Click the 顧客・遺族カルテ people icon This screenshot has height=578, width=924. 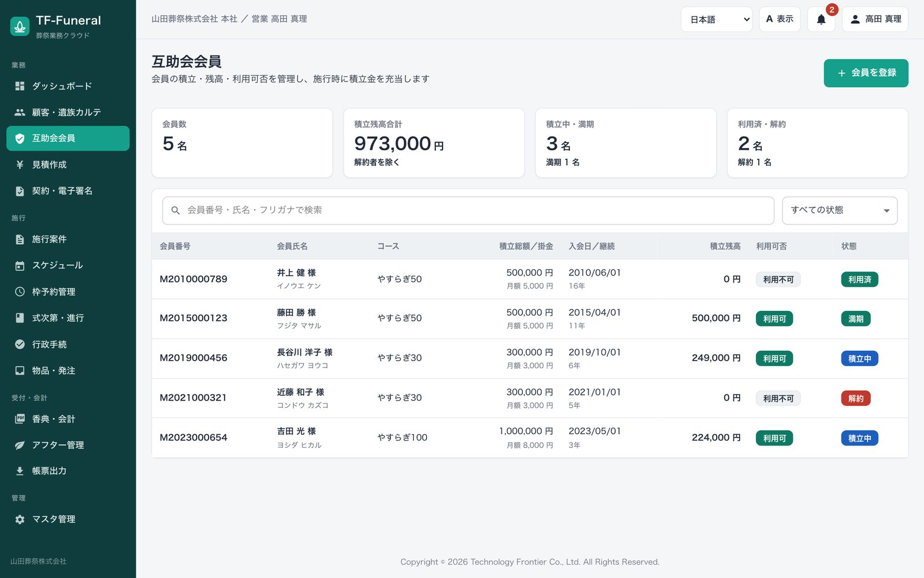click(x=20, y=112)
